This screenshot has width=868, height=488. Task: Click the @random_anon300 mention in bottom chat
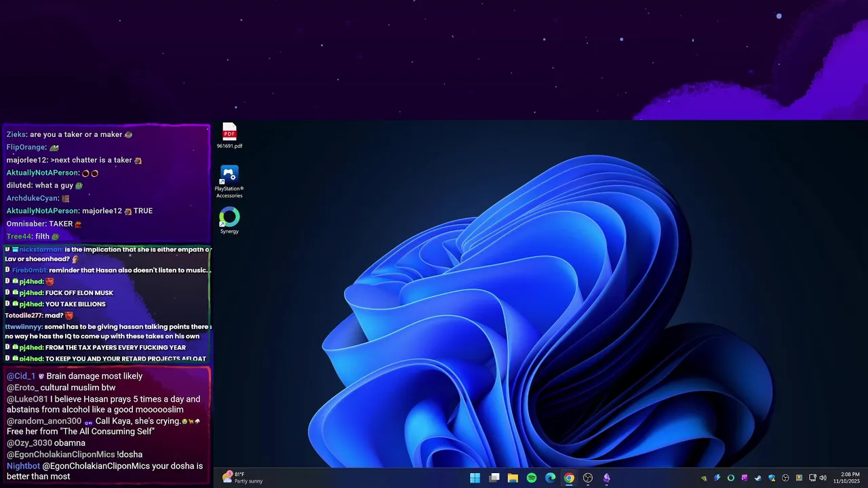point(44,421)
